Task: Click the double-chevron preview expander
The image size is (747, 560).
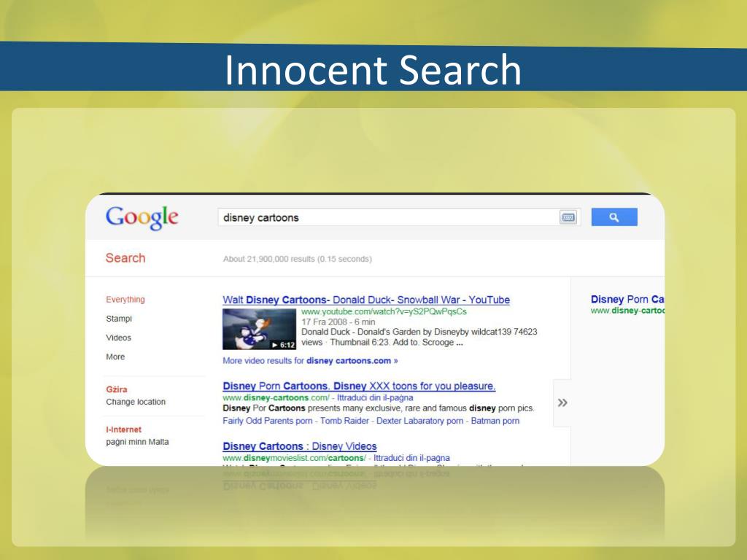Action: coord(562,402)
